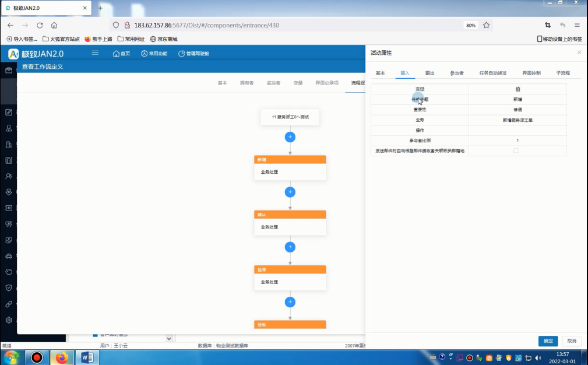Image resolution: width=588 pixels, height=365 pixels.
Task: Open the 火狐官方站点 bookmark
Action: click(x=61, y=39)
